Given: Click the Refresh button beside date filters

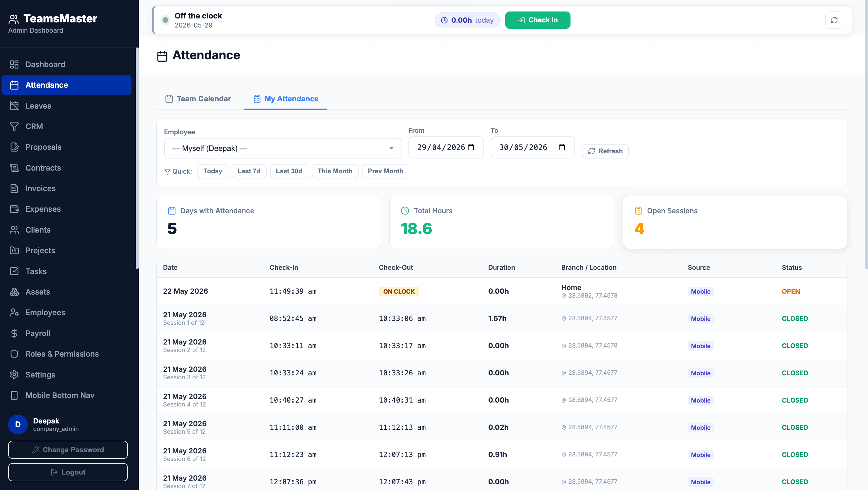Looking at the screenshot, I should coord(605,151).
